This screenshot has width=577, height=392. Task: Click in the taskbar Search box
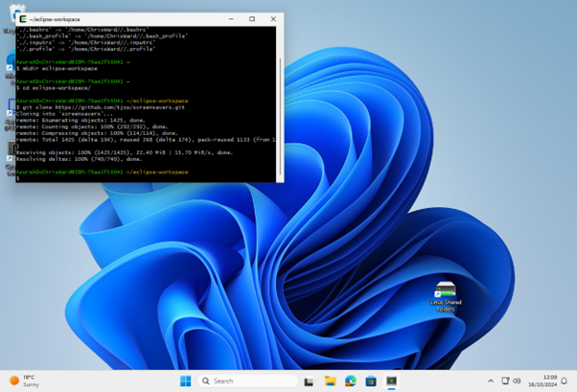point(245,380)
